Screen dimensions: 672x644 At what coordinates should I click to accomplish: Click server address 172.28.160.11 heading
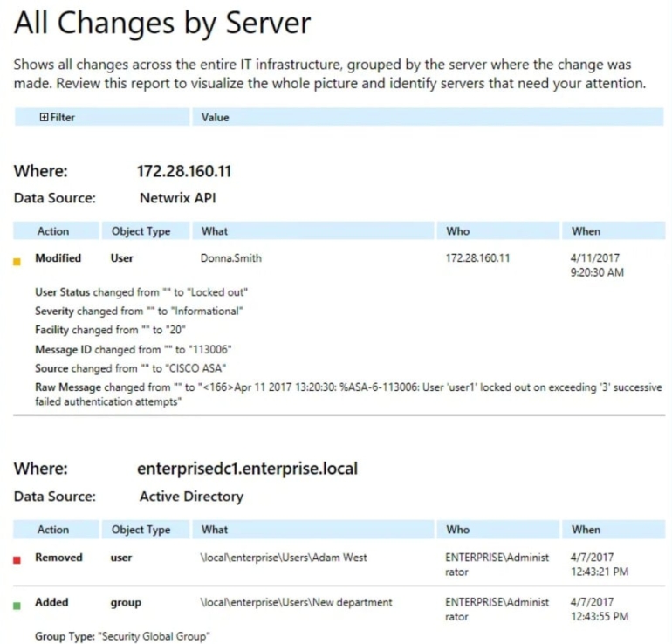click(184, 171)
